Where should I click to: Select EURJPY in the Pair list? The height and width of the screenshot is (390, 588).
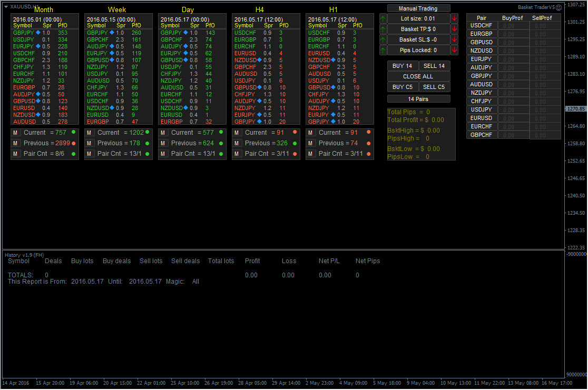[x=482, y=59]
